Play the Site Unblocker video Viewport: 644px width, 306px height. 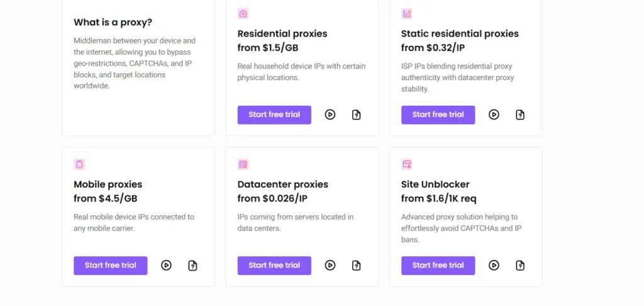pyautogui.click(x=494, y=265)
